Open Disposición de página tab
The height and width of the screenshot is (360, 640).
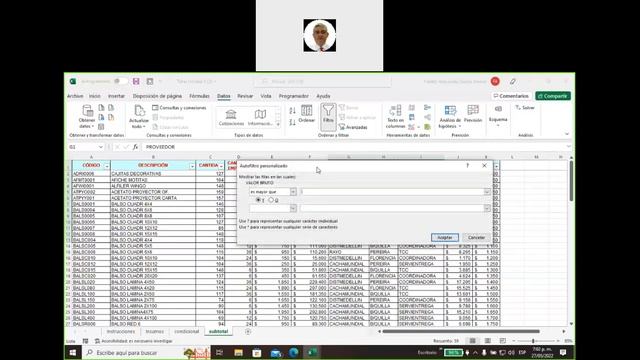pos(157,96)
